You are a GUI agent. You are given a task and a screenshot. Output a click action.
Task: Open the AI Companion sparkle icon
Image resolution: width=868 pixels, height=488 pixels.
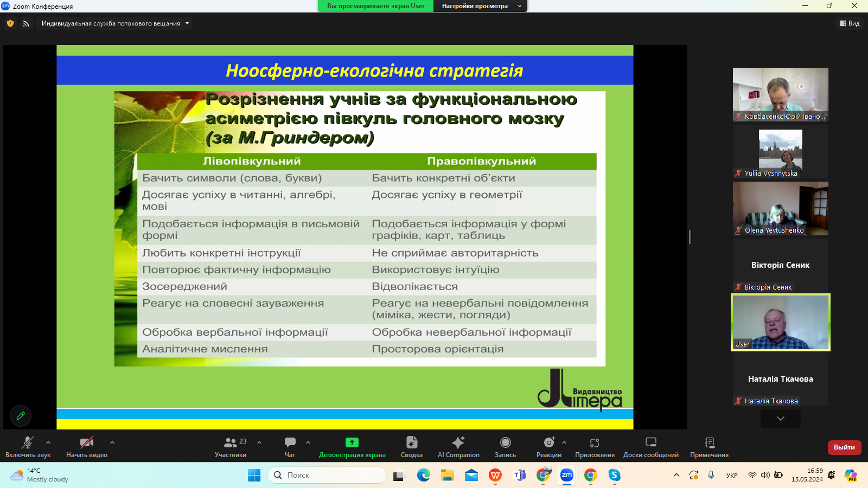point(458,442)
